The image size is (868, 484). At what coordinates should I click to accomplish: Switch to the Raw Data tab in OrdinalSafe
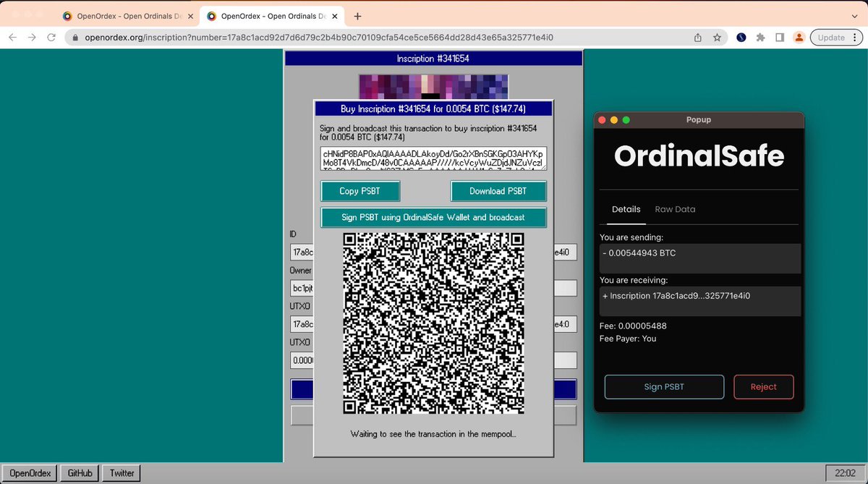[x=675, y=209]
